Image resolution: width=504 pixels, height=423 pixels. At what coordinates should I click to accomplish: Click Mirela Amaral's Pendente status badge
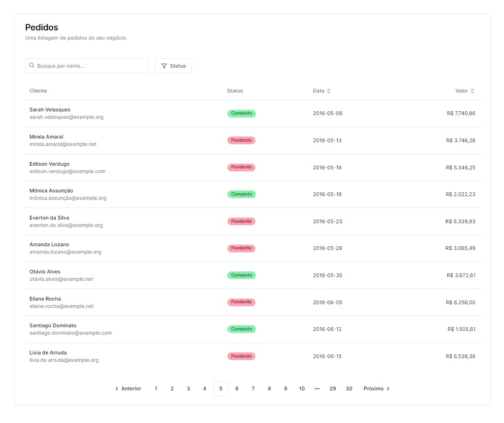click(x=241, y=140)
